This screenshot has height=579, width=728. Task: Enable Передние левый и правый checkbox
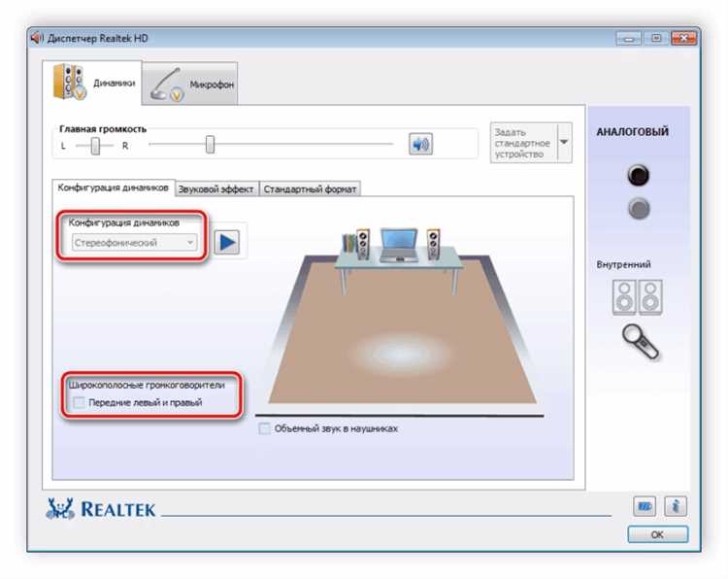tap(80, 402)
